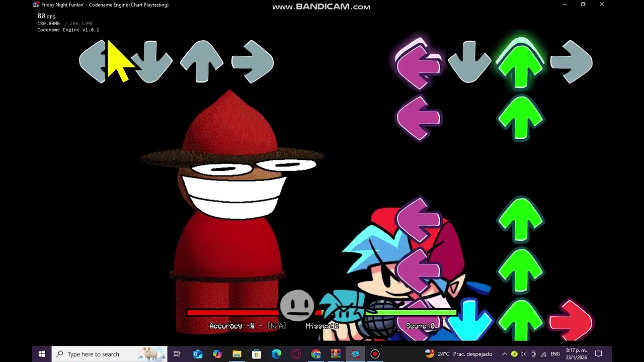Click the gray opponent face icon on the health bar
The width and height of the screenshot is (644, 362).
(297, 306)
